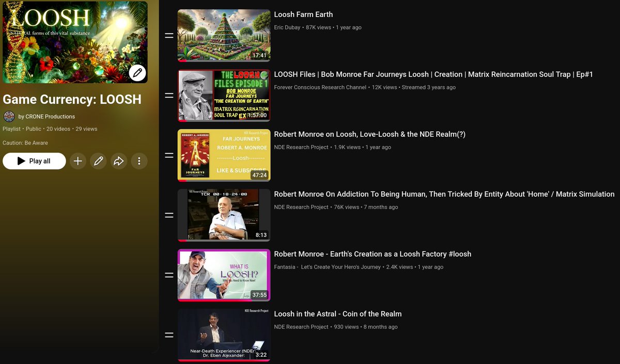This screenshot has width=620, height=364.
Task: Open the title 'LOOSH Files | Bob Monroe Far Journeys'
Action: pyautogui.click(x=433, y=74)
